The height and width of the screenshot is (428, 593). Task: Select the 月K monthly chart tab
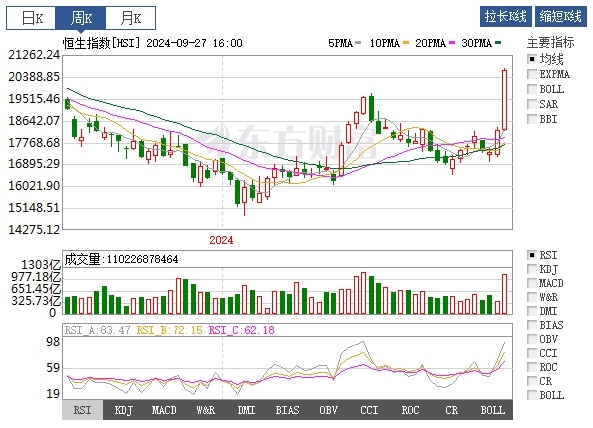130,18
